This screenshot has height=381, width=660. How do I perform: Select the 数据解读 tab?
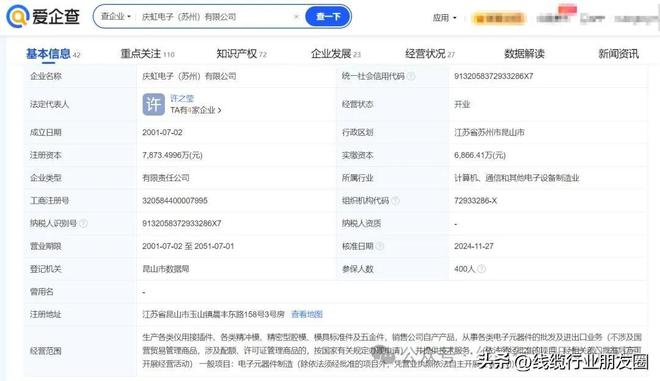click(524, 54)
